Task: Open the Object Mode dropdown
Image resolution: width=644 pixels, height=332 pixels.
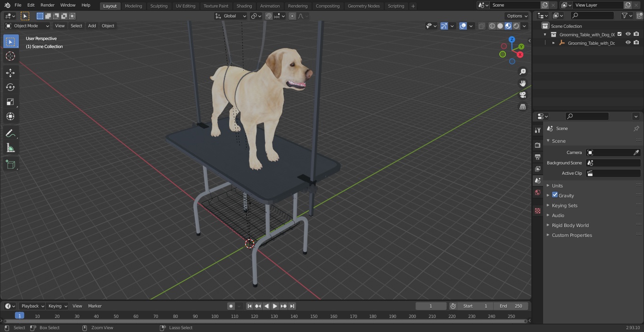Action: [27, 26]
